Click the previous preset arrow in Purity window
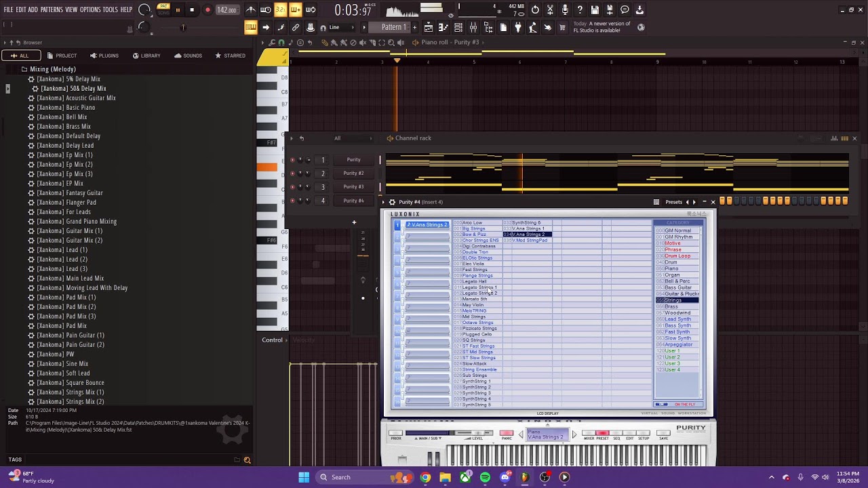868x488 pixels. pyautogui.click(x=687, y=202)
